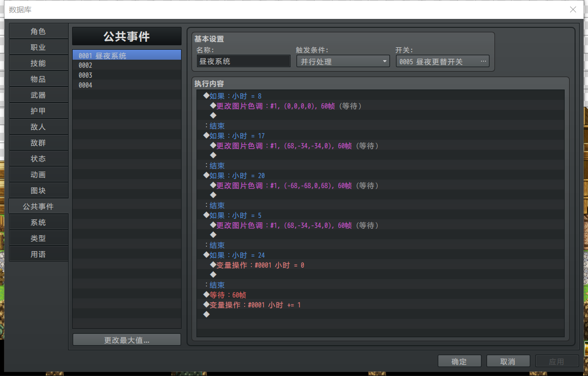Select the command 变量操作：#0001 小时 += 1
The width and height of the screenshot is (588, 376).
(x=381, y=305)
